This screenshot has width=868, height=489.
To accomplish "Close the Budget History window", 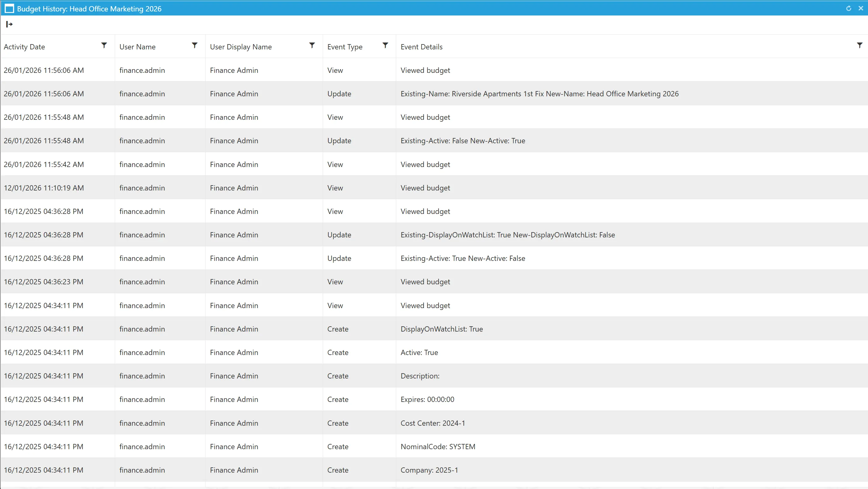I will tap(861, 8).
